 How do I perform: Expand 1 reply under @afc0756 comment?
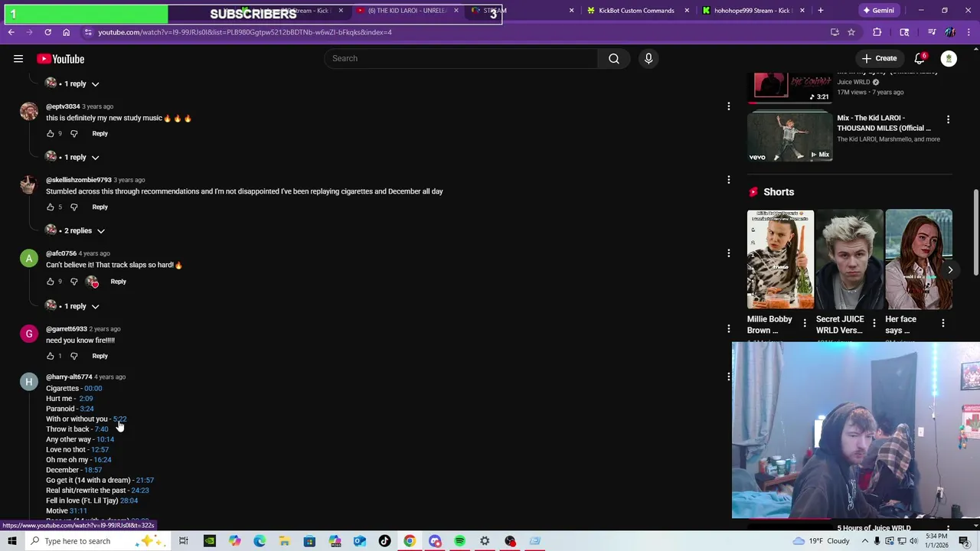click(x=73, y=306)
